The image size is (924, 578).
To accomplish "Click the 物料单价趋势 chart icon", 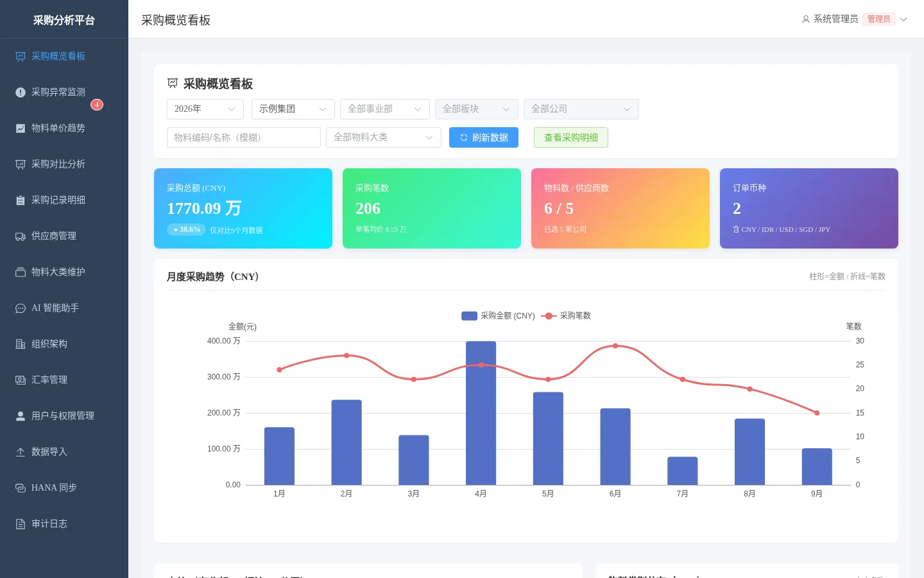I will (21, 128).
